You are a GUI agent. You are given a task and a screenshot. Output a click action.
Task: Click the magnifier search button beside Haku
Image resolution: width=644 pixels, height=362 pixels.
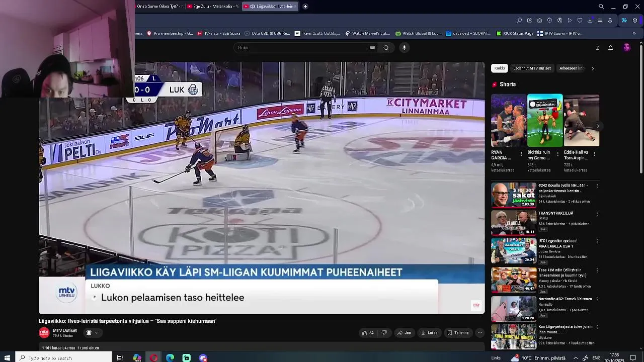tap(386, 48)
